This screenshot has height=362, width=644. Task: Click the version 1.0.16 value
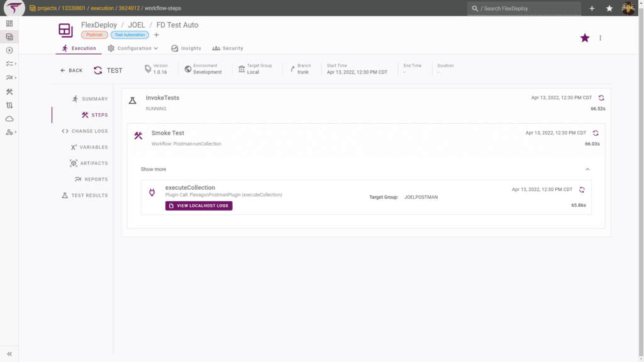160,72
